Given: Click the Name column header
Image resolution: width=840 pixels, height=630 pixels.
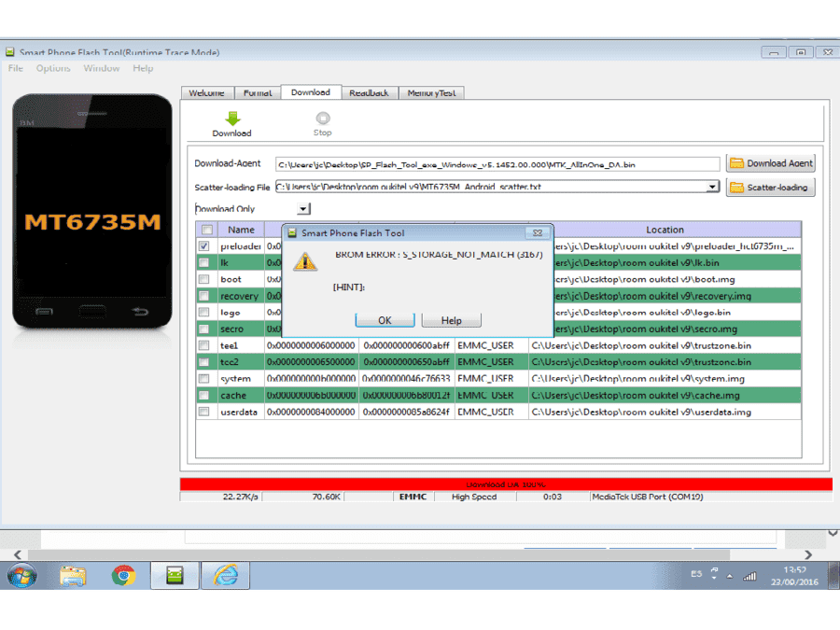Looking at the screenshot, I should pos(241,230).
